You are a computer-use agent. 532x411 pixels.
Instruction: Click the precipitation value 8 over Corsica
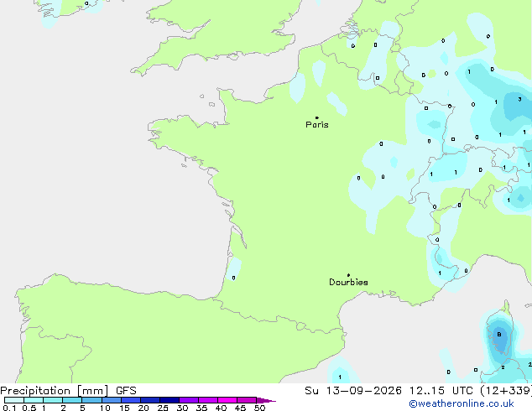click(499, 335)
